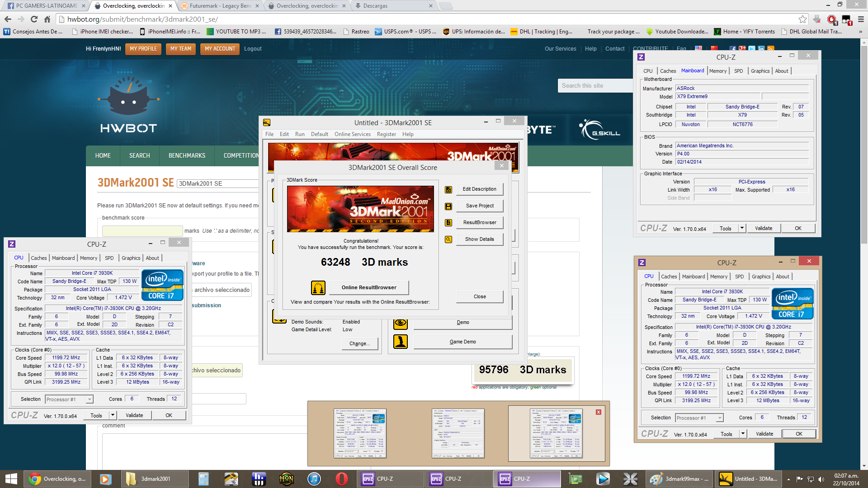868x488 pixels.
Task: Click the Edit Description pencil icon
Action: click(448, 189)
